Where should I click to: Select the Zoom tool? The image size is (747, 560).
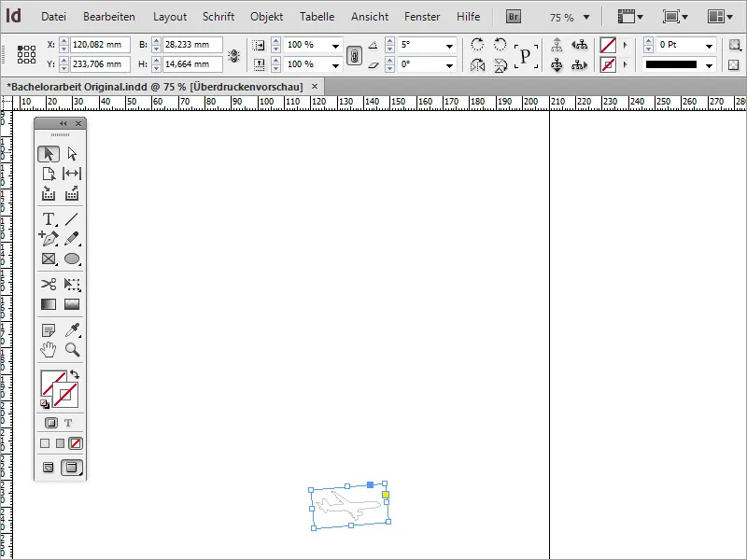[x=72, y=349]
